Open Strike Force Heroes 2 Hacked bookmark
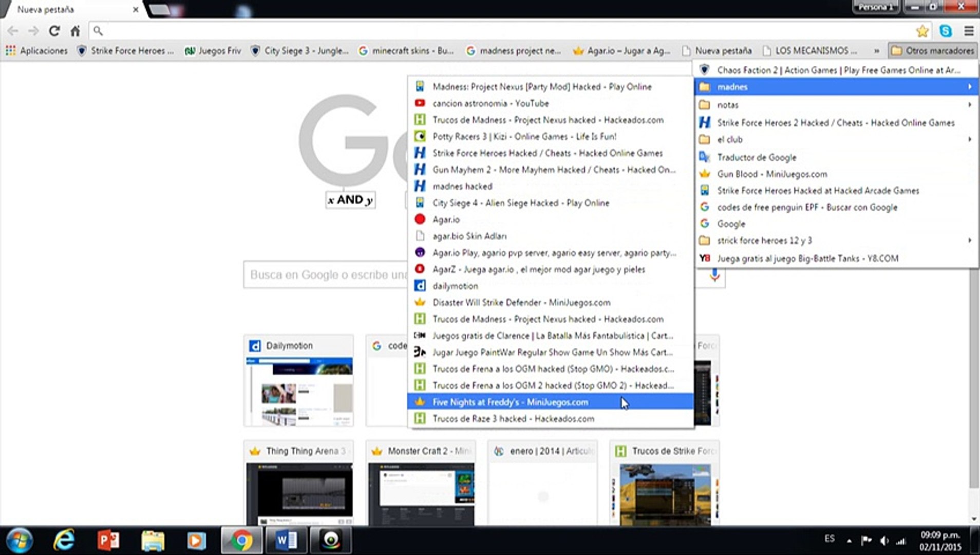 pos(837,123)
